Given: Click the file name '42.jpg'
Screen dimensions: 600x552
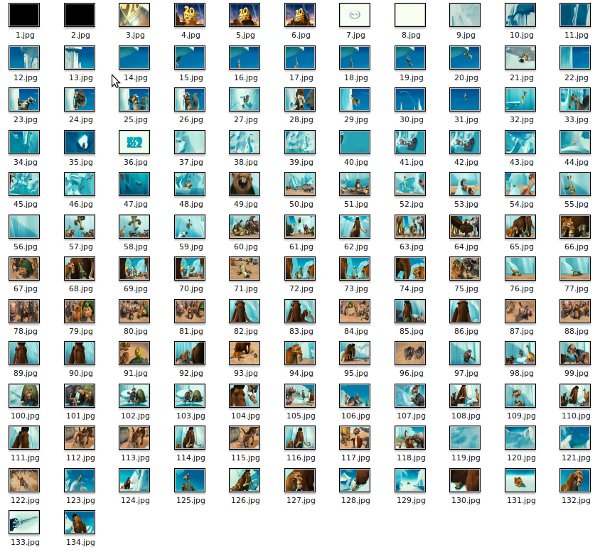Looking at the screenshot, I should (x=466, y=162).
